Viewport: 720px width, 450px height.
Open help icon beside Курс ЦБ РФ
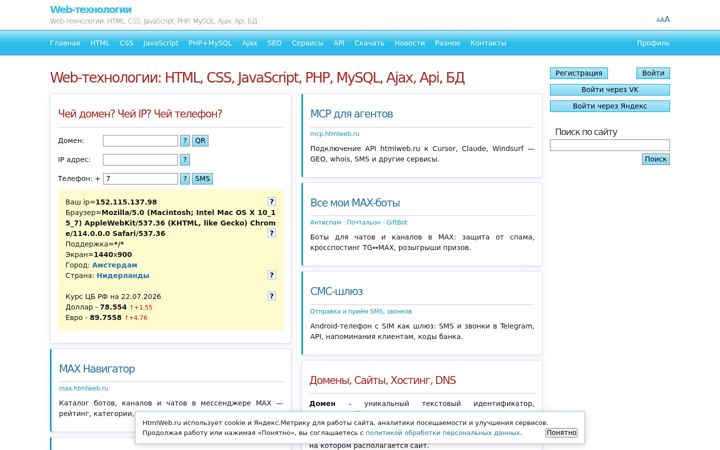tap(271, 296)
